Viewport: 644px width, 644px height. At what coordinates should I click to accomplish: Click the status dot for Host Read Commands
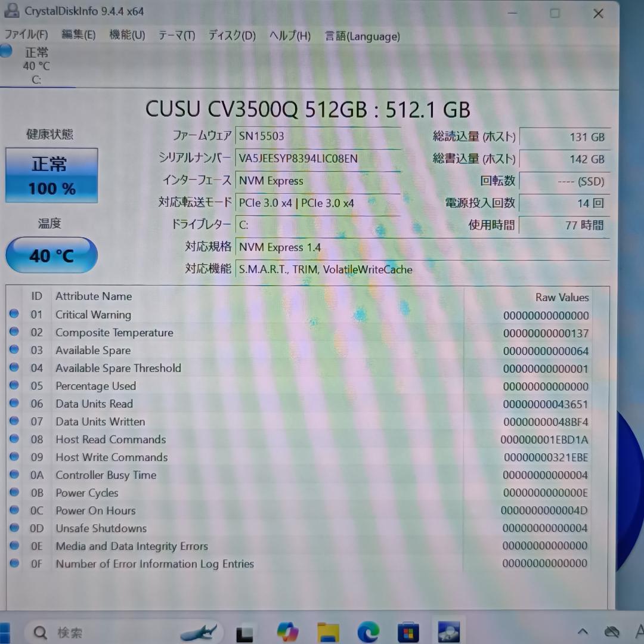(14, 439)
